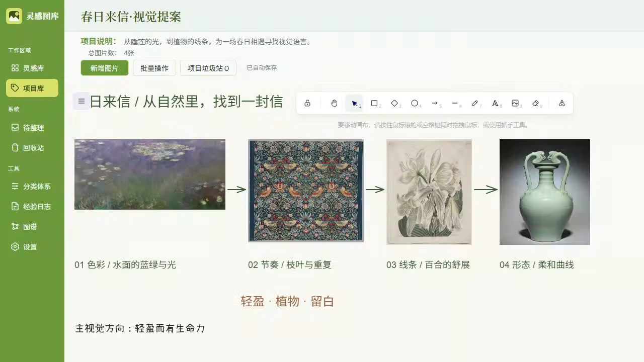This screenshot has width=644, height=362.
Task: Click the 已自动保存 status text
Action: [x=262, y=68]
